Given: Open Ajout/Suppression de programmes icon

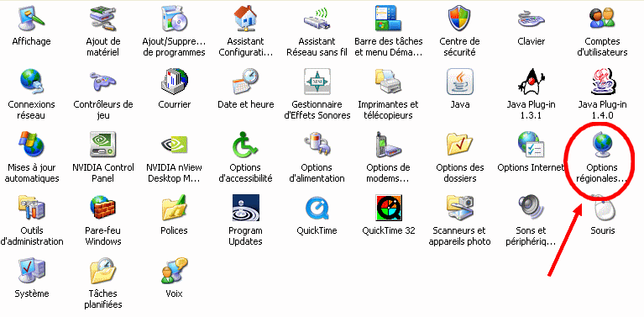Looking at the screenshot, I should click(x=174, y=18).
